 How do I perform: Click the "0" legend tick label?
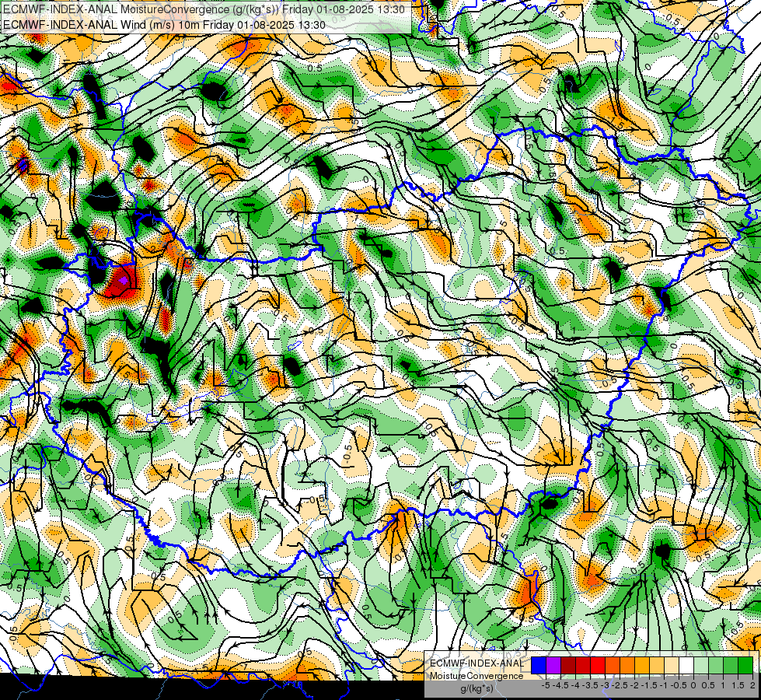tap(693, 685)
